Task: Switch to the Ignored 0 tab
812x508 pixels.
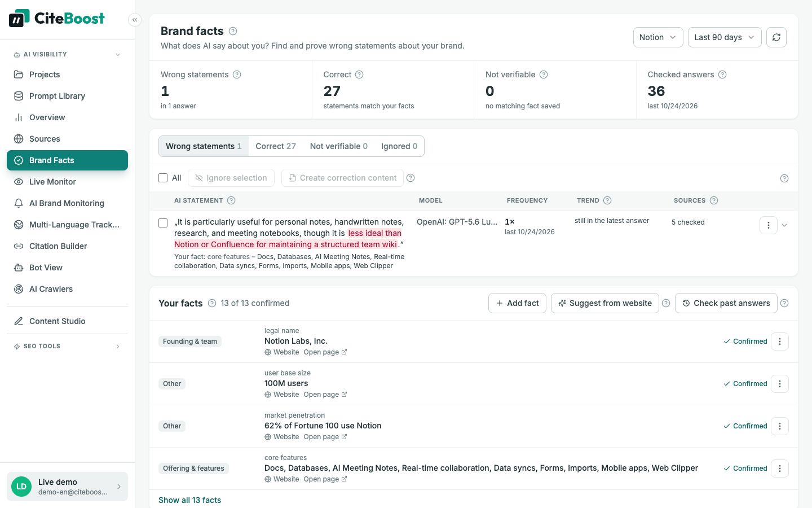Action: 399,146
